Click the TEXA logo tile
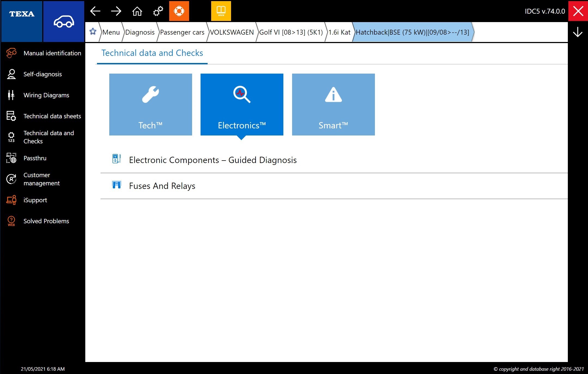 pos(22,21)
